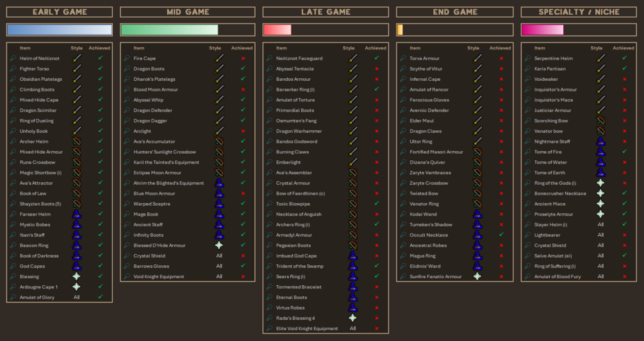This screenshot has height=341, width=644.
Task: Toggle the achieved check for Berserker Ring (i)
Action: tap(377, 89)
